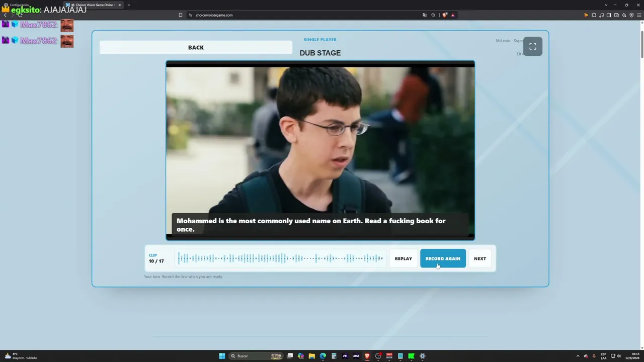
Task: Go to the NEXT clip
Action: [480, 258]
